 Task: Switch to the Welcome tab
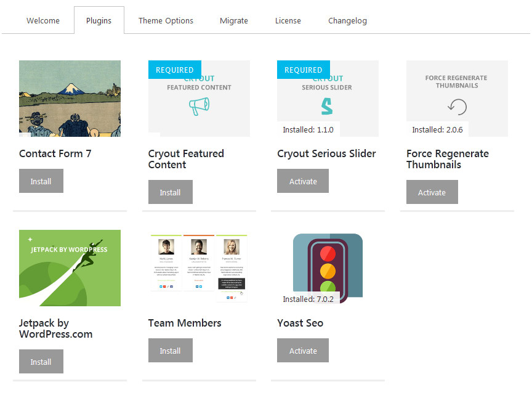42,21
